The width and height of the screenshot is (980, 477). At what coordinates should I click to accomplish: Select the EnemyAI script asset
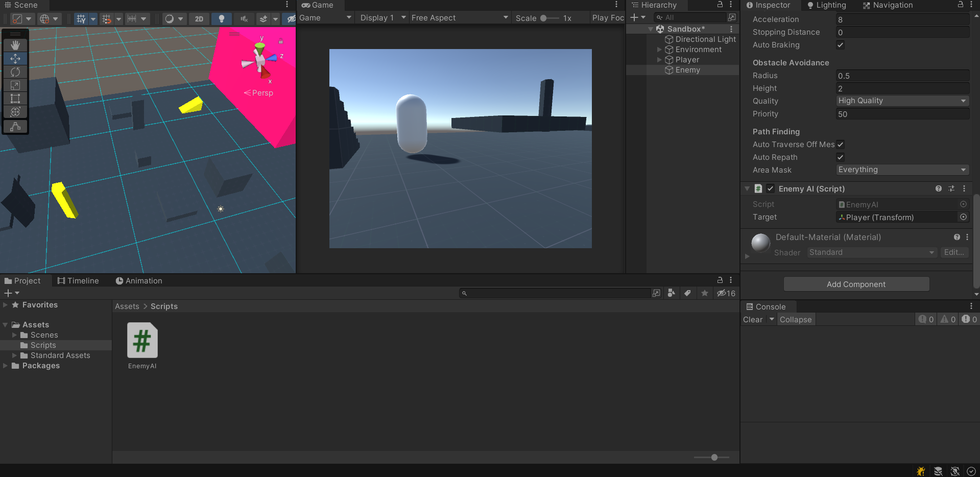pos(142,346)
